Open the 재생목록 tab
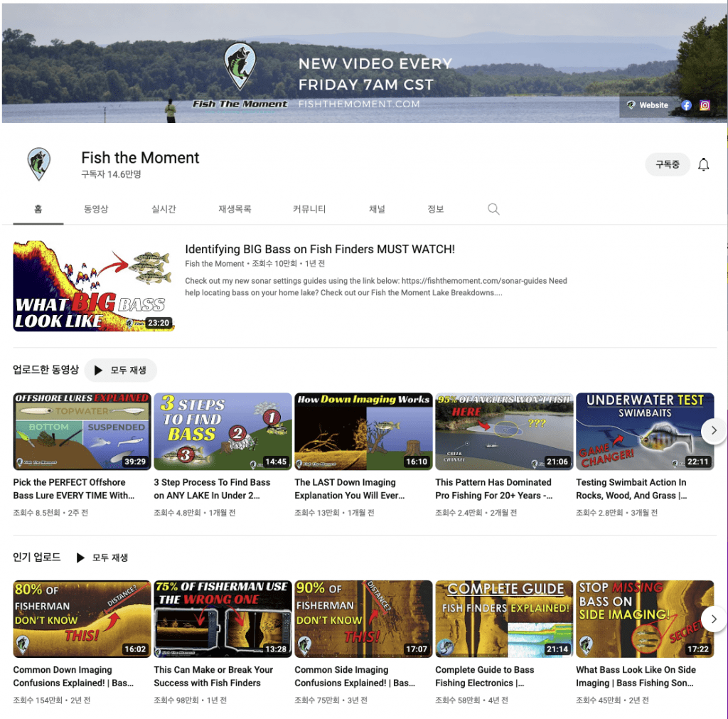 [235, 209]
